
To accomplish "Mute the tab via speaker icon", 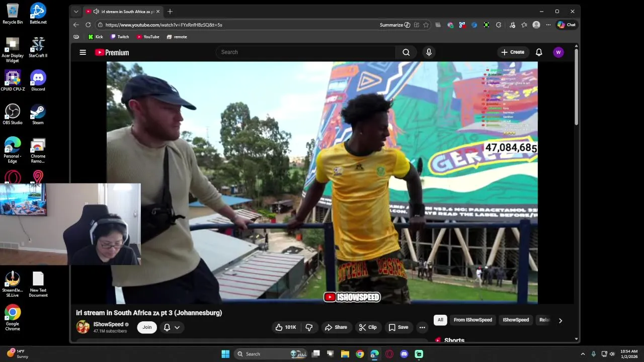I will 96,11.
